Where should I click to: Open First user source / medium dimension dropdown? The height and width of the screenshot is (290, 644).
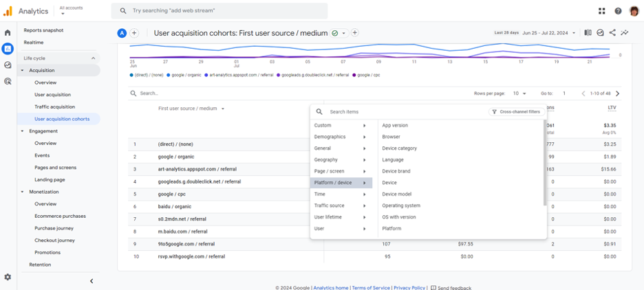coord(191,109)
